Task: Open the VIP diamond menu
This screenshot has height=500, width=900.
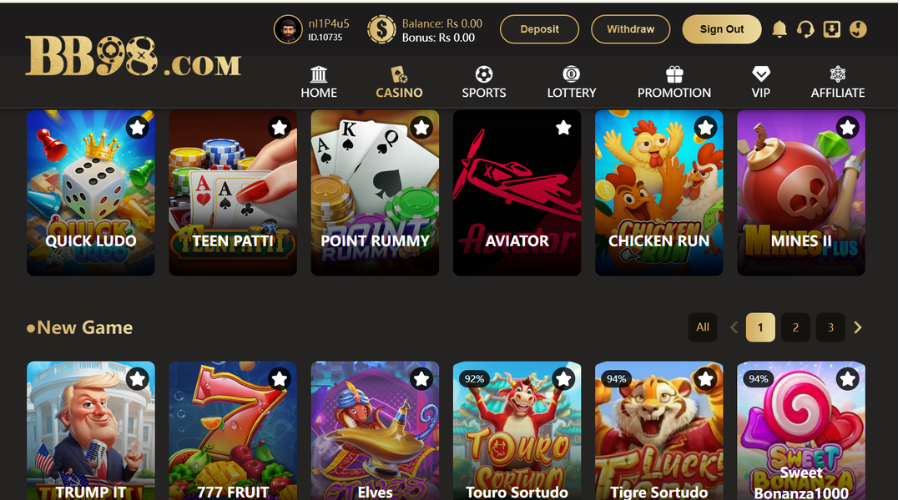Action: tap(761, 82)
